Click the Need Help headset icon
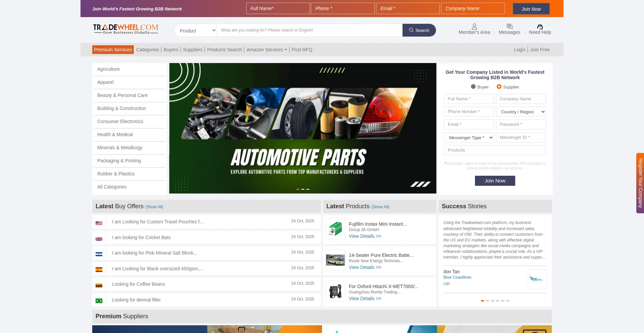Viewport: 644px width, 333px height. pyautogui.click(x=540, y=27)
